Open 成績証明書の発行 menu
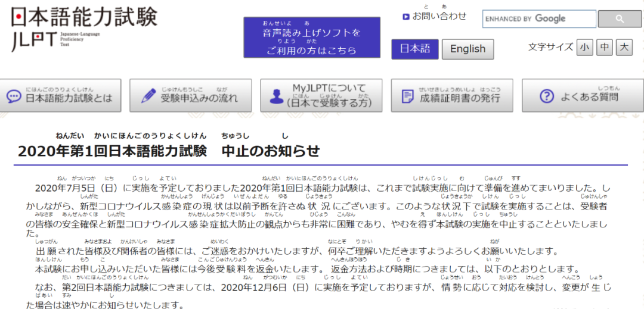The image size is (644, 309). (x=452, y=95)
